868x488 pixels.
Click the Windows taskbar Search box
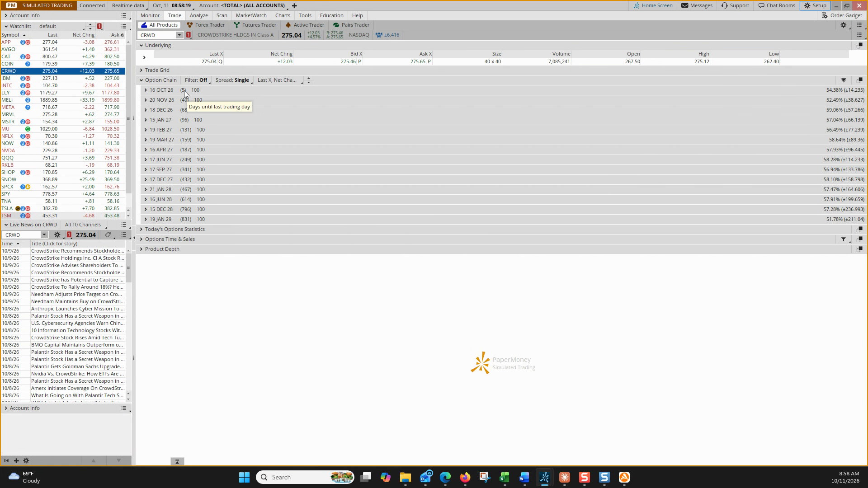pos(305,477)
